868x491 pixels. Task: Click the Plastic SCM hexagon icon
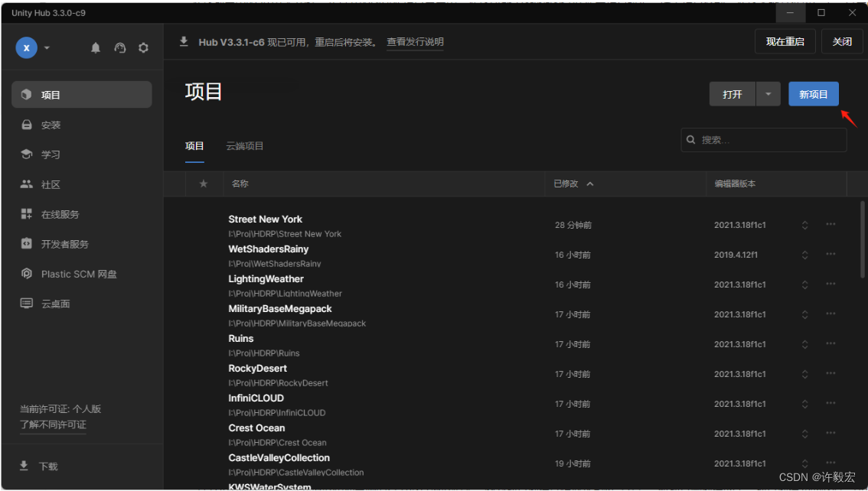(x=27, y=273)
